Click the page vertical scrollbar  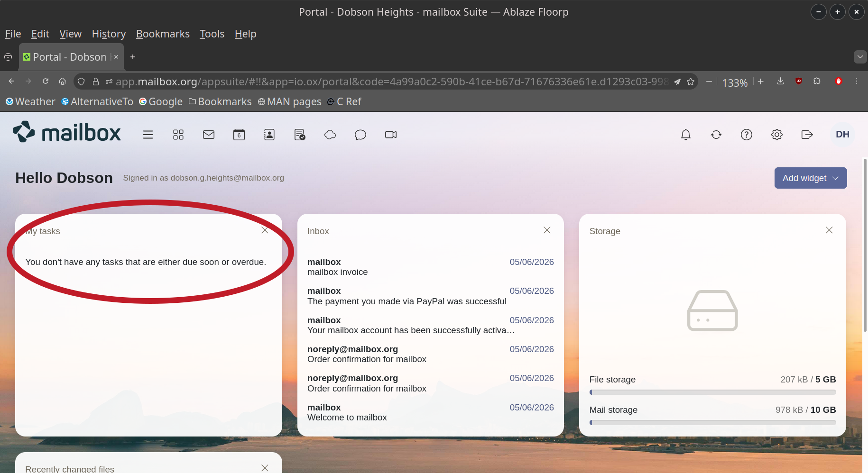click(865, 245)
